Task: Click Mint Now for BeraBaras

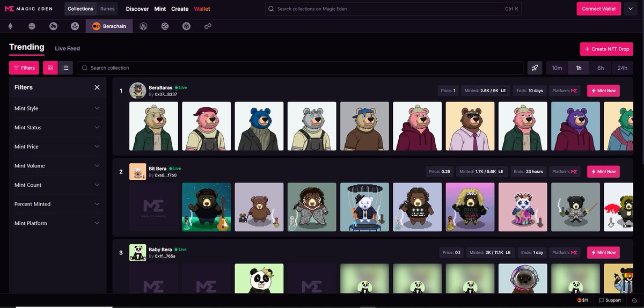Action: 603,91
